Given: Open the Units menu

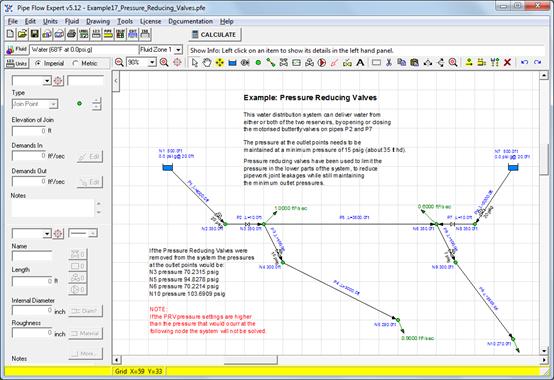Looking at the screenshot, I should [x=50, y=21].
